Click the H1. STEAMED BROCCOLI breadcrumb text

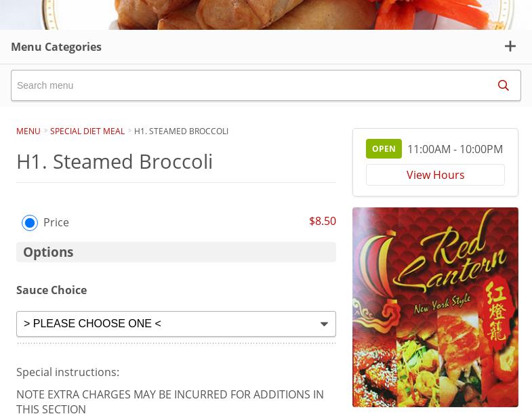point(181,131)
